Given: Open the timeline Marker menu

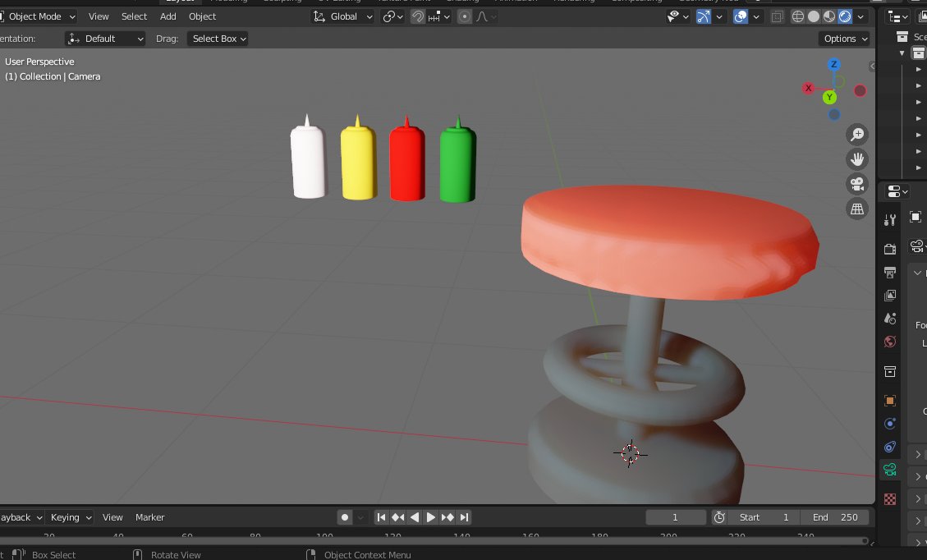Looking at the screenshot, I should click(149, 517).
